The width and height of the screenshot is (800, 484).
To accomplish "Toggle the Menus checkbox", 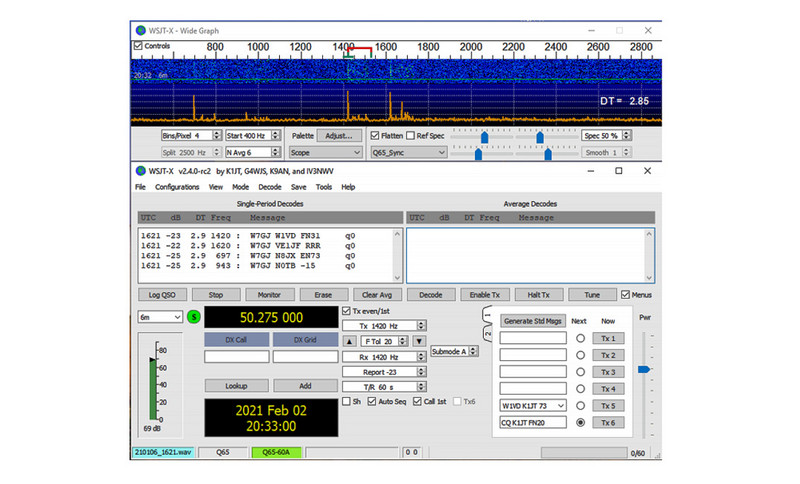I will tap(626, 295).
